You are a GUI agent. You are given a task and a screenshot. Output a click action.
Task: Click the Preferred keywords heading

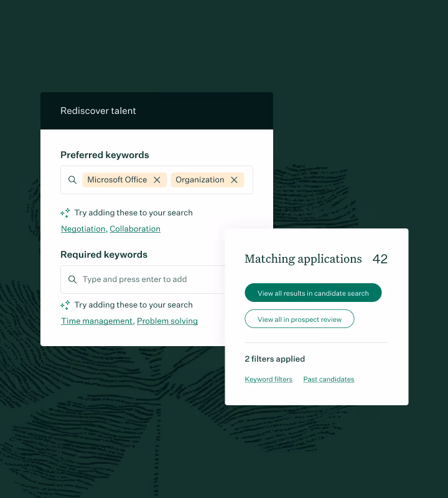click(105, 155)
